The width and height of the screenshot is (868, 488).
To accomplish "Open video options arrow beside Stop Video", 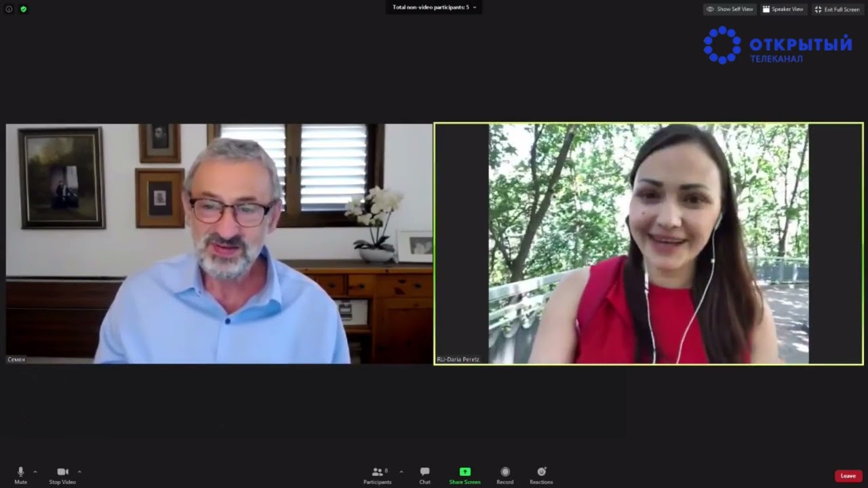I will (79, 472).
